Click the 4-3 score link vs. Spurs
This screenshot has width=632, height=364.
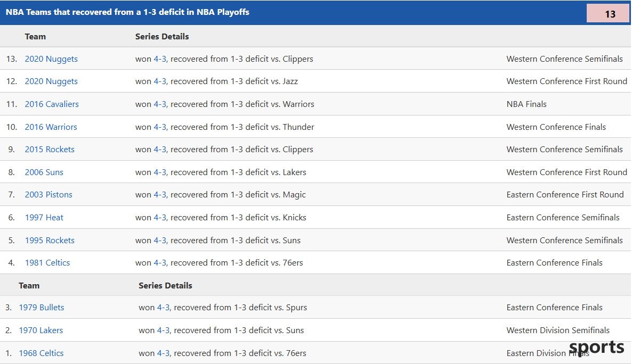tap(163, 307)
